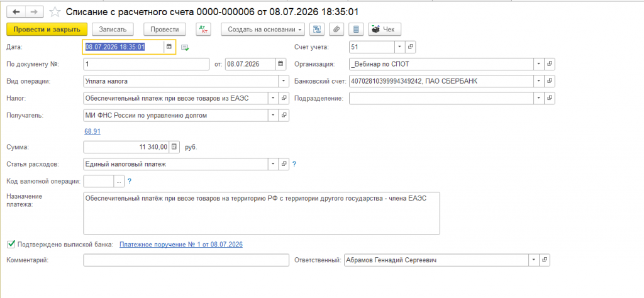The height and width of the screenshot is (298, 644).
Task: Open the document list report icon
Action: pos(356,29)
